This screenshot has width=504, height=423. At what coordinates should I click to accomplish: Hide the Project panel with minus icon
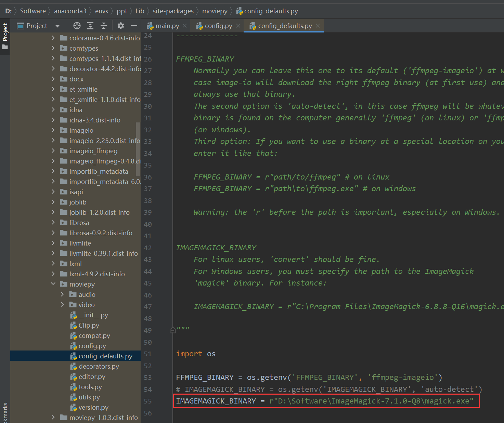(134, 26)
